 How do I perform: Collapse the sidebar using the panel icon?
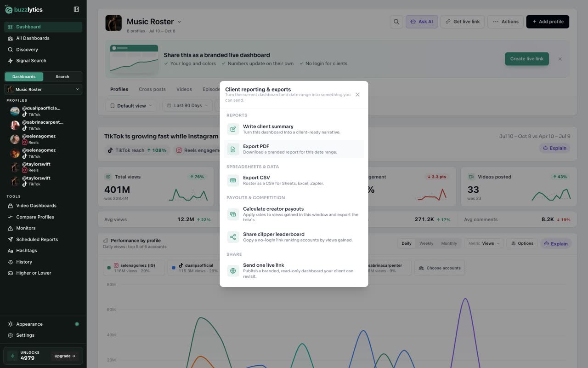pos(76,9)
